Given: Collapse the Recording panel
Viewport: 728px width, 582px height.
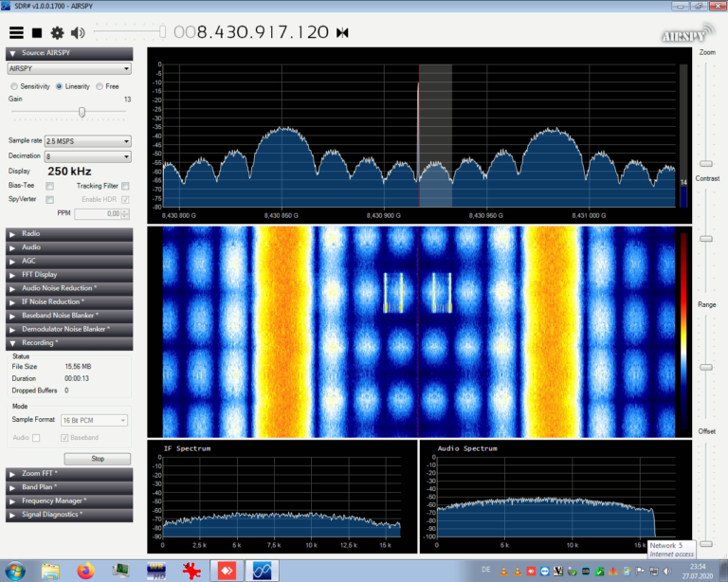Looking at the screenshot, I should [69, 343].
